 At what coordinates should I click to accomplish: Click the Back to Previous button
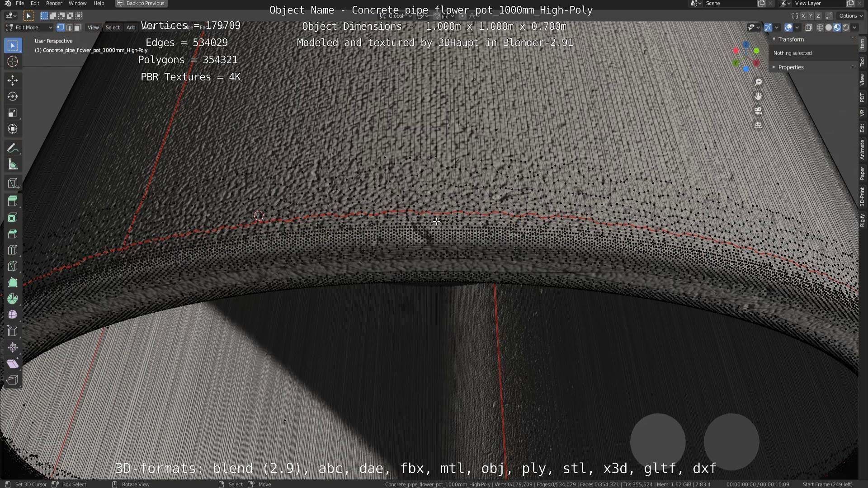141,3
